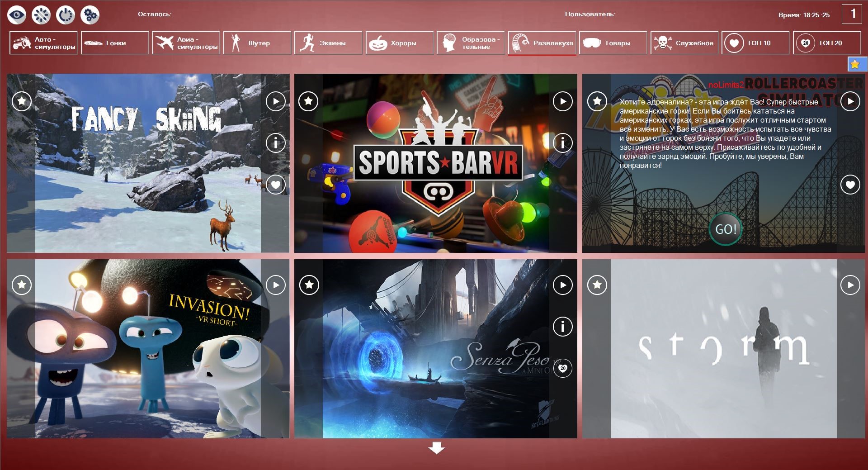Favorite NoLimits2 Rollercoaster Simulator with star

(597, 101)
